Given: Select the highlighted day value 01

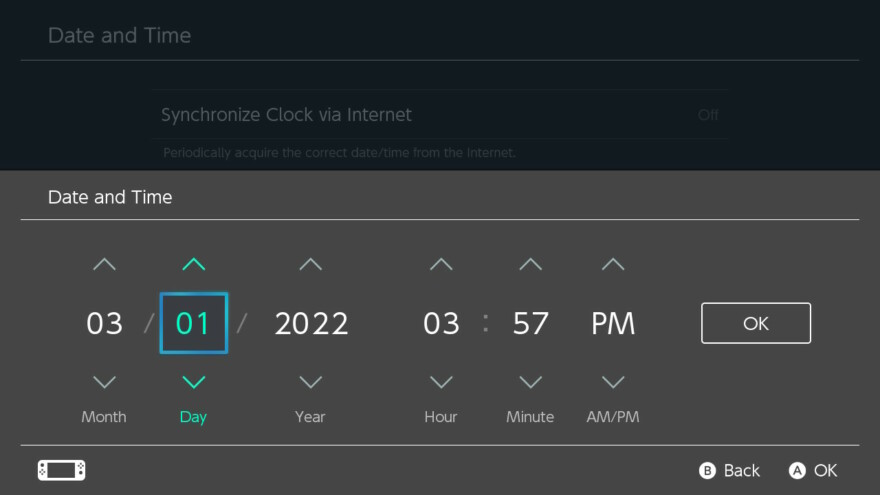Looking at the screenshot, I should 194,323.
